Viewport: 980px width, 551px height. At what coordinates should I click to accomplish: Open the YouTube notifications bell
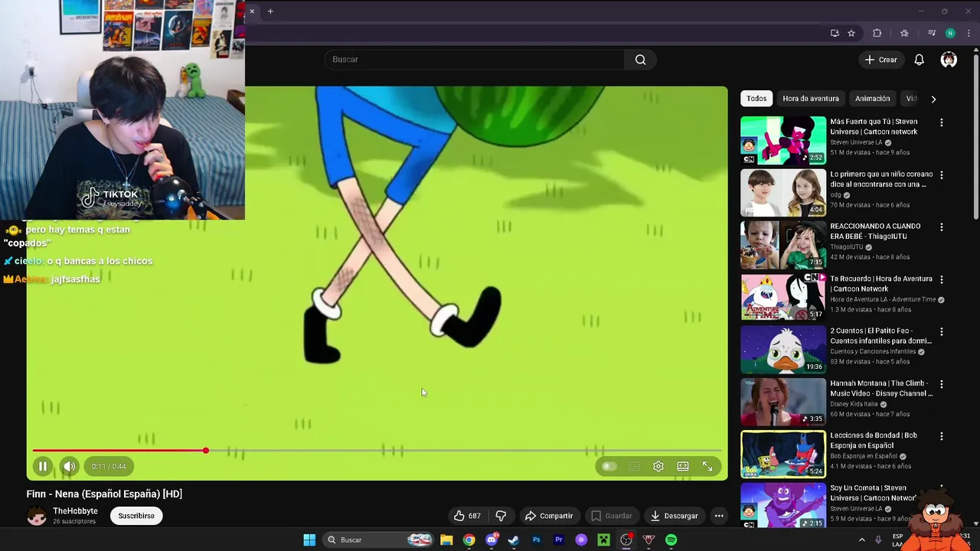(x=919, y=60)
